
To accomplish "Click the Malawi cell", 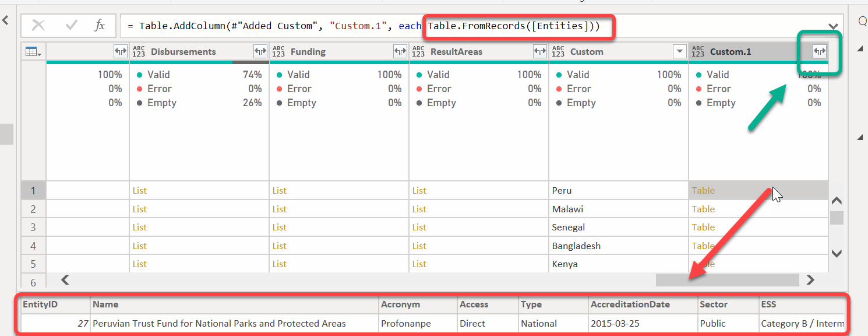I will [x=619, y=209].
